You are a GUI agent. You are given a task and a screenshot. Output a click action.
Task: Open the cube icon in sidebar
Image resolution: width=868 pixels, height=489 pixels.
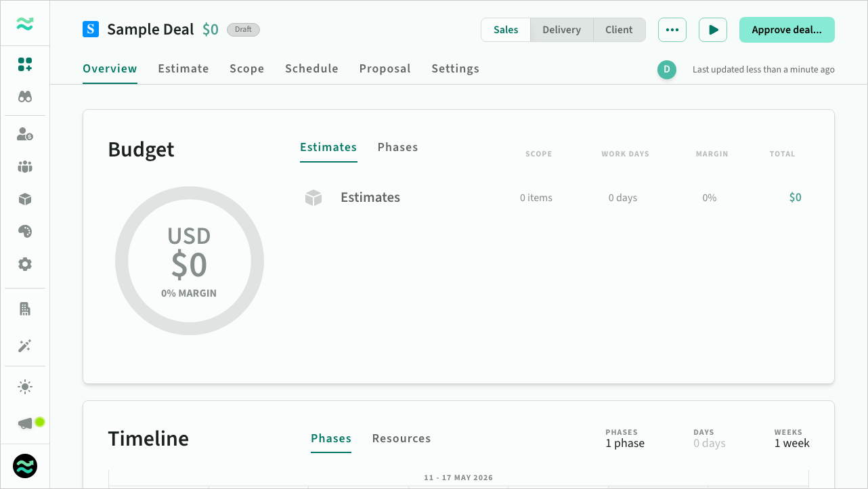pyautogui.click(x=25, y=199)
